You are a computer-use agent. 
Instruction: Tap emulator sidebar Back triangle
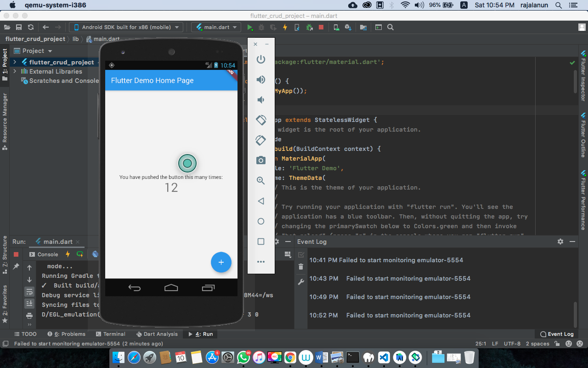tap(261, 201)
